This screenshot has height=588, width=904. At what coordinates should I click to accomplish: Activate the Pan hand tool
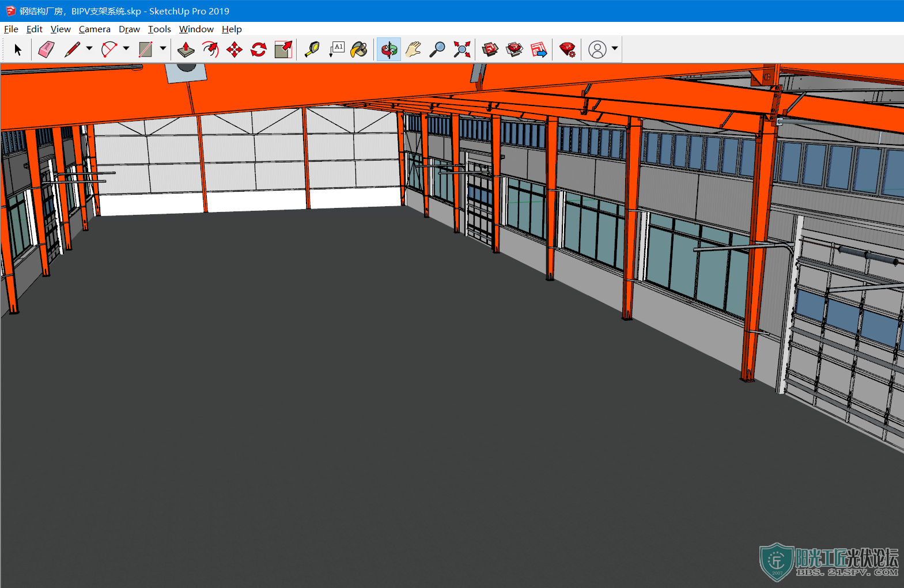pyautogui.click(x=413, y=50)
